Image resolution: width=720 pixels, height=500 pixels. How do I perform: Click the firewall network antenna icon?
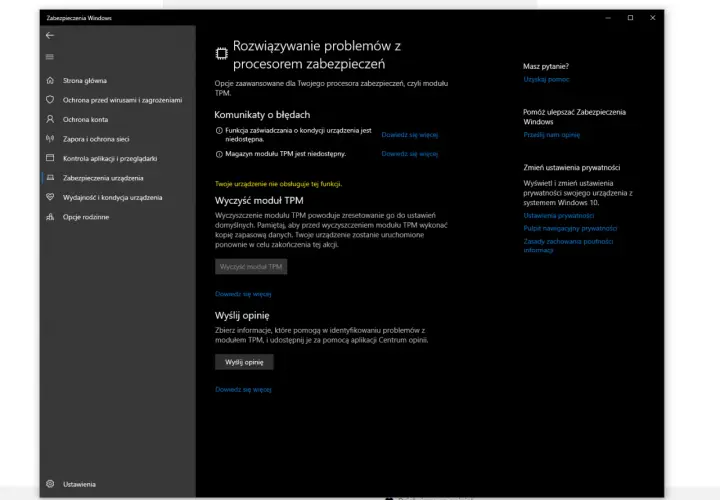(x=50, y=139)
